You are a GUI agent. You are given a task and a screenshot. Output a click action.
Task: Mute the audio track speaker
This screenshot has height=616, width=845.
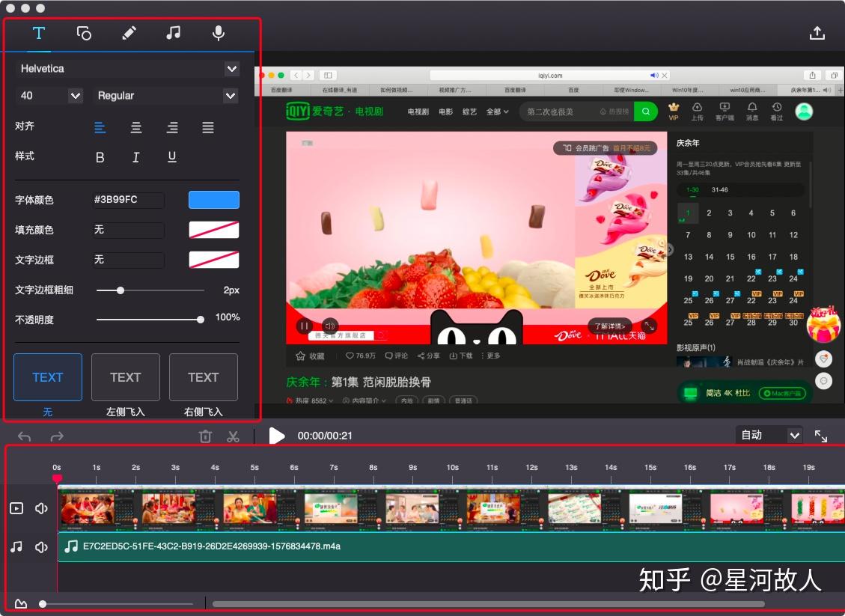[40, 547]
